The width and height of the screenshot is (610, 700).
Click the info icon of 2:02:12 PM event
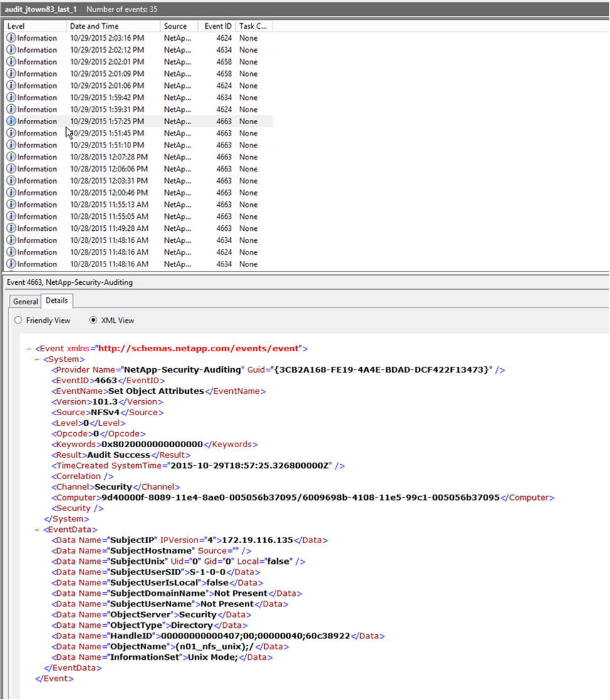tap(11, 50)
